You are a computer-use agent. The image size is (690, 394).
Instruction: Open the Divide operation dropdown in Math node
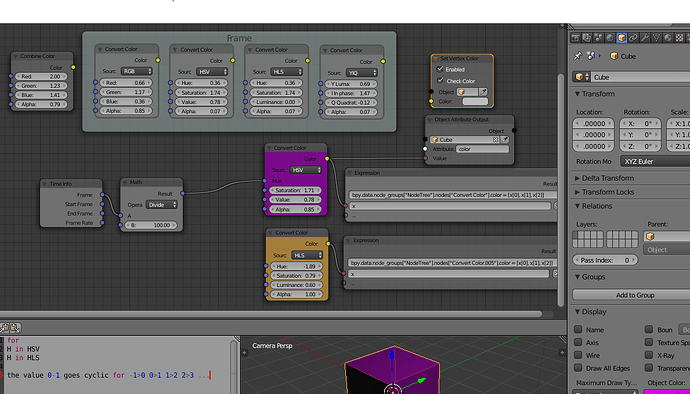(161, 205)
